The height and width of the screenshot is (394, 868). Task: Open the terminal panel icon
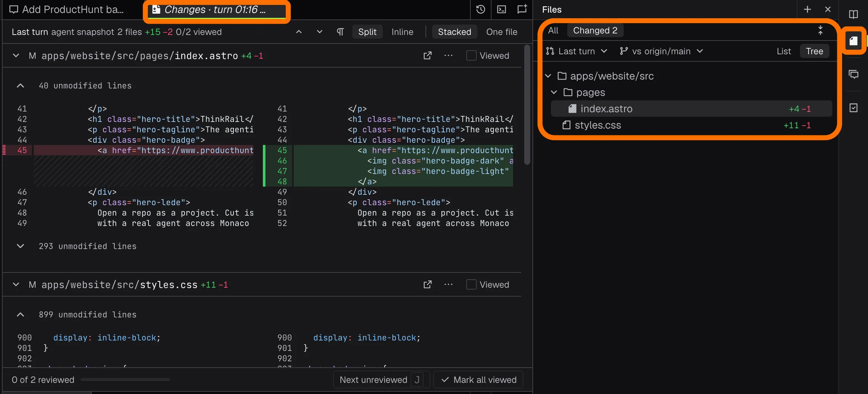502,9
